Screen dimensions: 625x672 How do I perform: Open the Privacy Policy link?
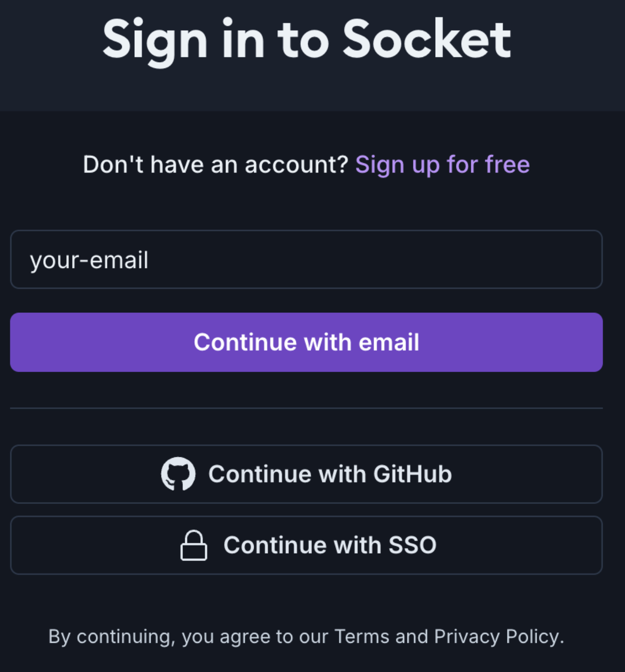496,637
